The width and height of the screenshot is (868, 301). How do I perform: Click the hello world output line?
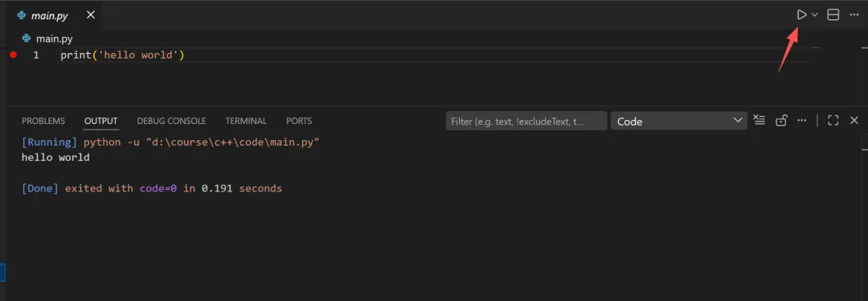coord(55,158)
